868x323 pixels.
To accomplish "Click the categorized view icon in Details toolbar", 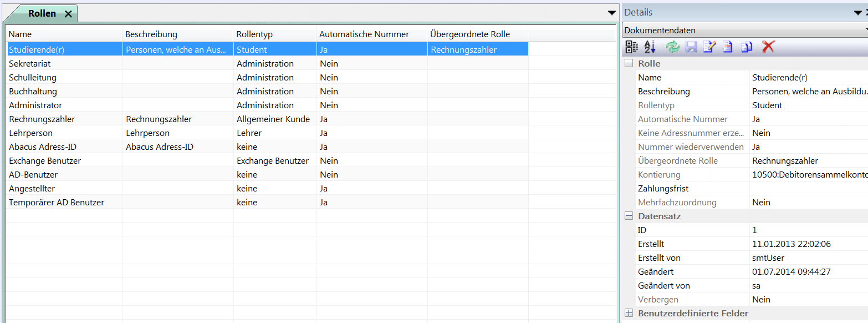I will click(631, 47).
